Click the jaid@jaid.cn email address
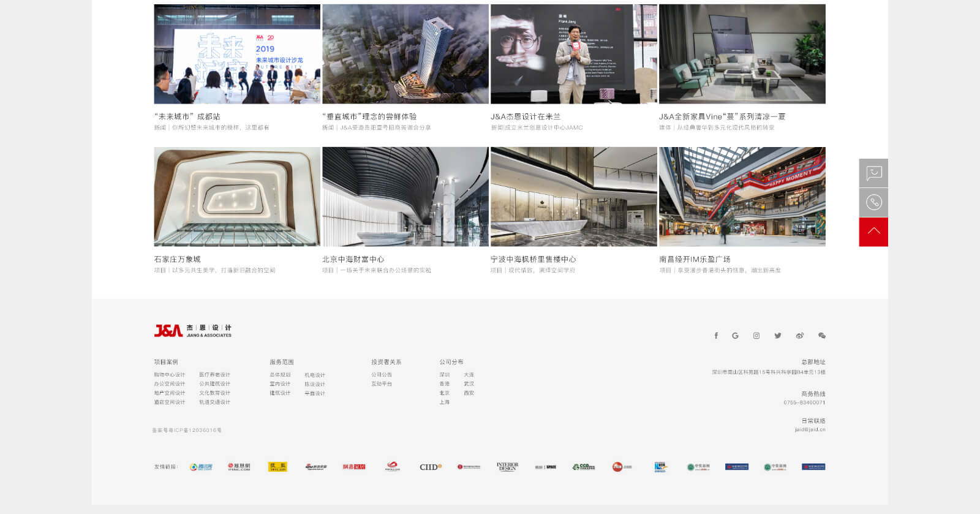The width and height of the screenshot is (980, 514). pos(810,429)
